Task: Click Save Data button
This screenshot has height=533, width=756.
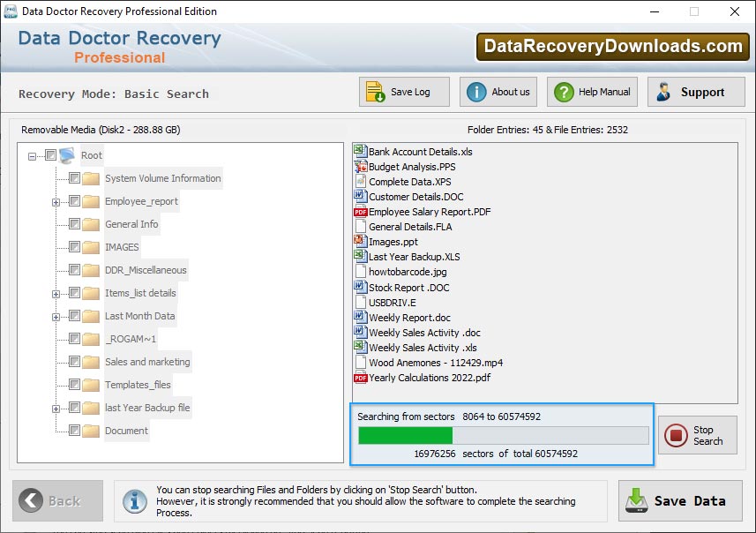Action: tap(680, 500)
